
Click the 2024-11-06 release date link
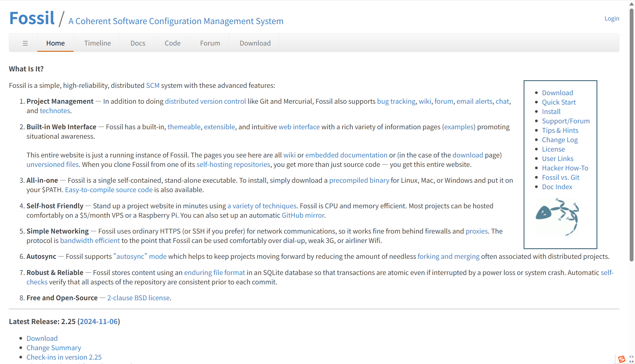(98, 321)
